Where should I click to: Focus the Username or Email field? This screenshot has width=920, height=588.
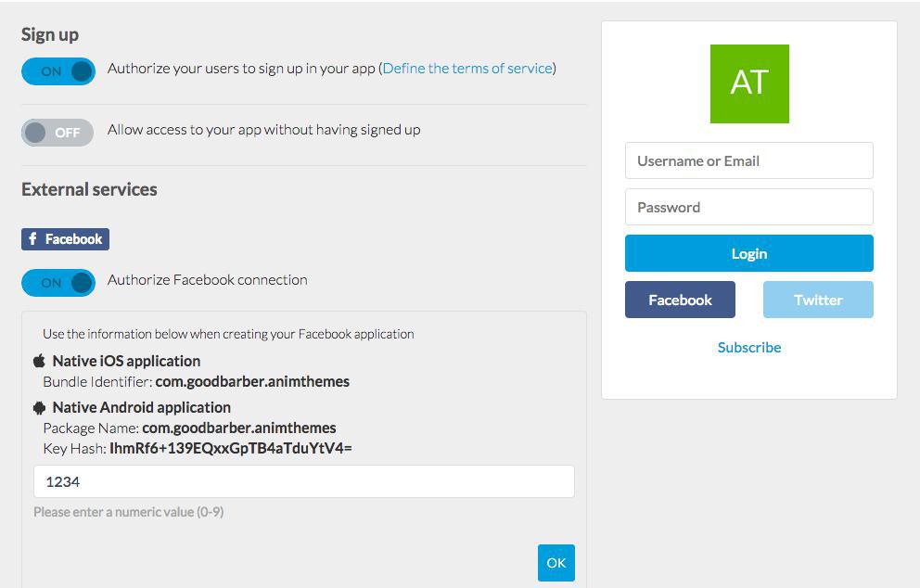tap(748, 160)
